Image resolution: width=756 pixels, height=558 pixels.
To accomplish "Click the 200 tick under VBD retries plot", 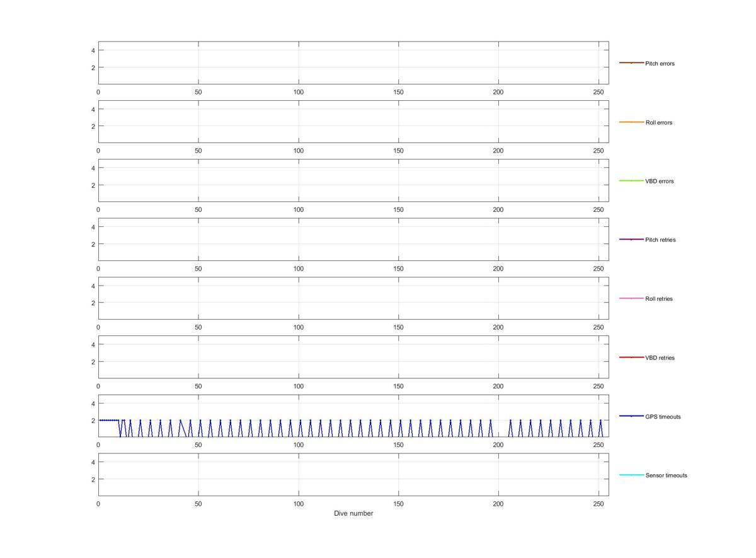I will 498,387.
